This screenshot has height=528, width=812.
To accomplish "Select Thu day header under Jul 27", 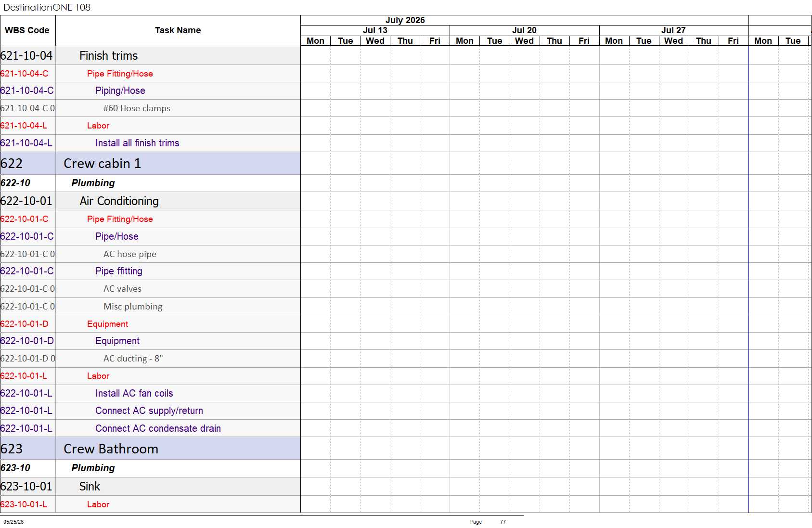I will (703, 41).
